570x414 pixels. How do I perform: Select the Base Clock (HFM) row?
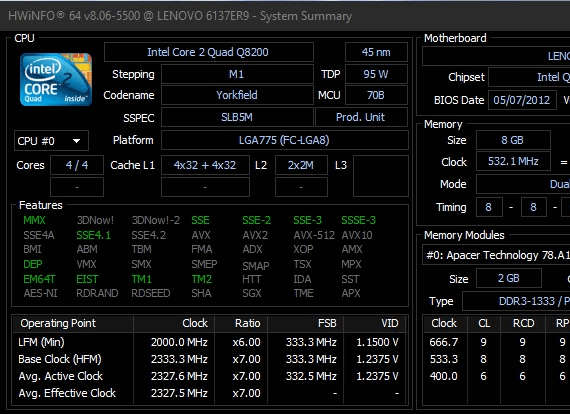point(209,359)
